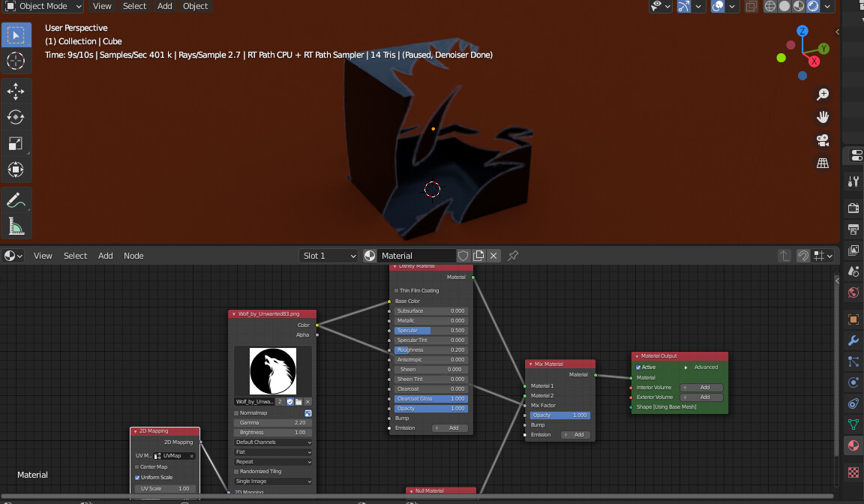Image resolution: width=864 pixels, height=504 pixels.
Task: Open Output properties tab (printer icon)
Action: (853, 229)
